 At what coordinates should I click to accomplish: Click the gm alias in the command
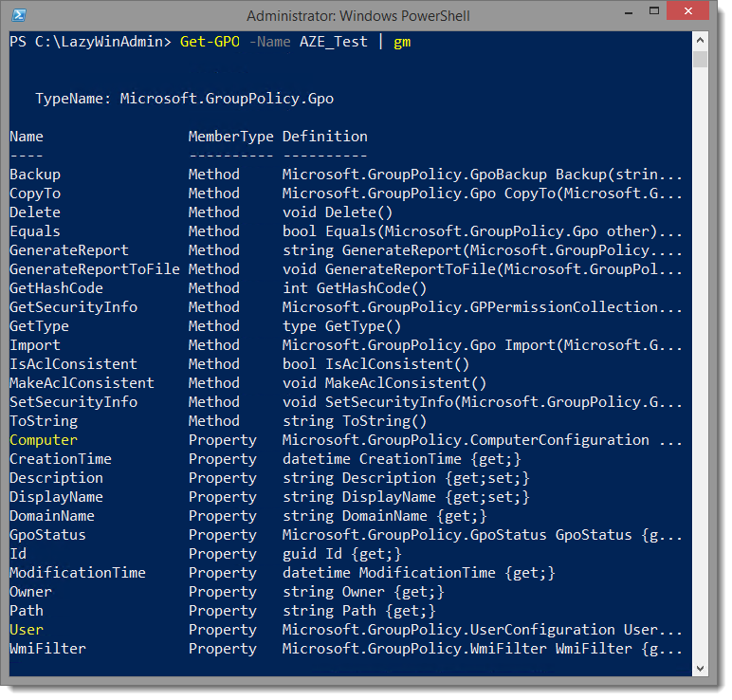402,43
